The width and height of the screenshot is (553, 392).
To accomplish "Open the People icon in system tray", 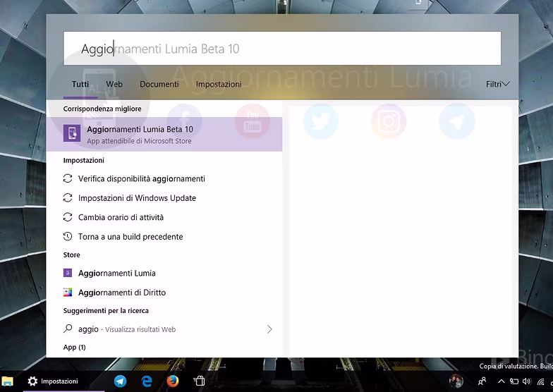I will [x=482, y=381].
